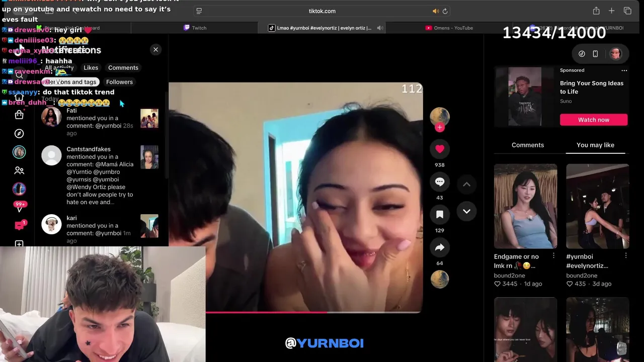Open the Cantstandfakes mention notification
644x362 pixels.
tap(100, 176)
